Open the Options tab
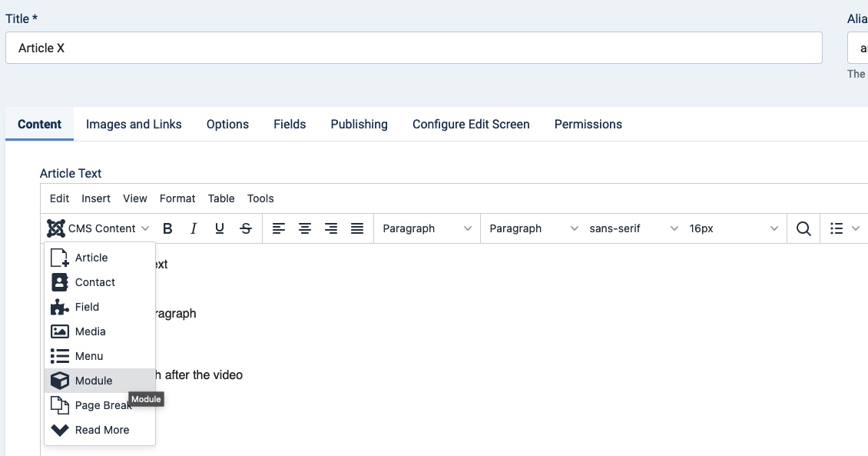The width and height of the screenshot is (868, 456). (227, 124)
